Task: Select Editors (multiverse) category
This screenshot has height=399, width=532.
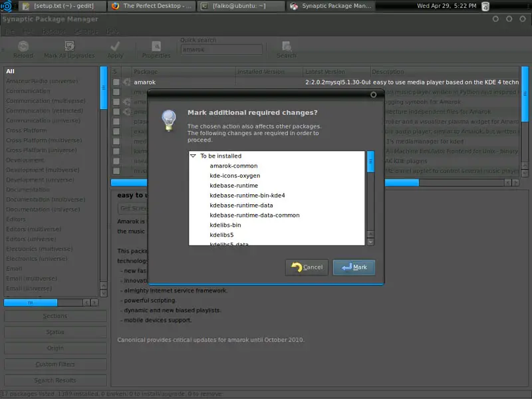Action: pos(34,229)
